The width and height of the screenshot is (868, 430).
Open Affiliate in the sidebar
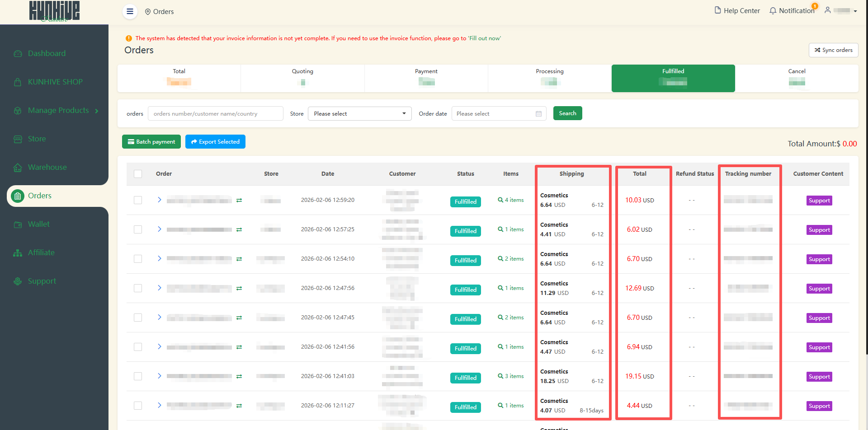pos(41,252)
